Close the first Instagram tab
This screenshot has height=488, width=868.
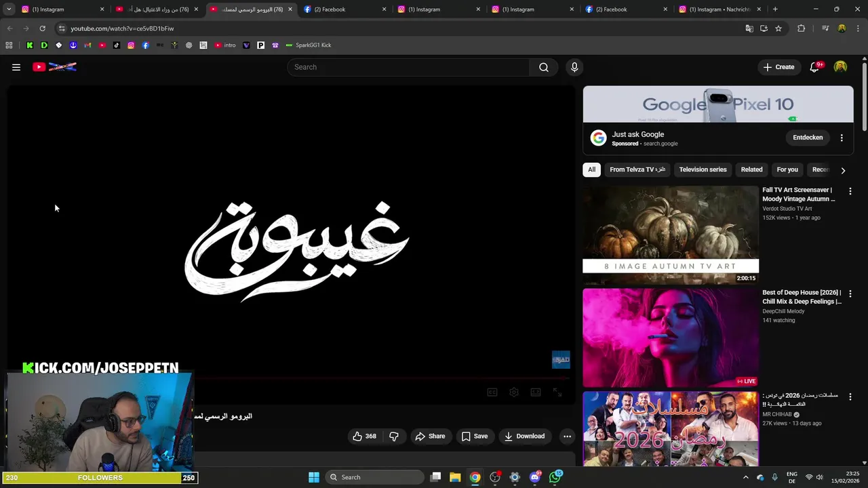coord(102,9)
